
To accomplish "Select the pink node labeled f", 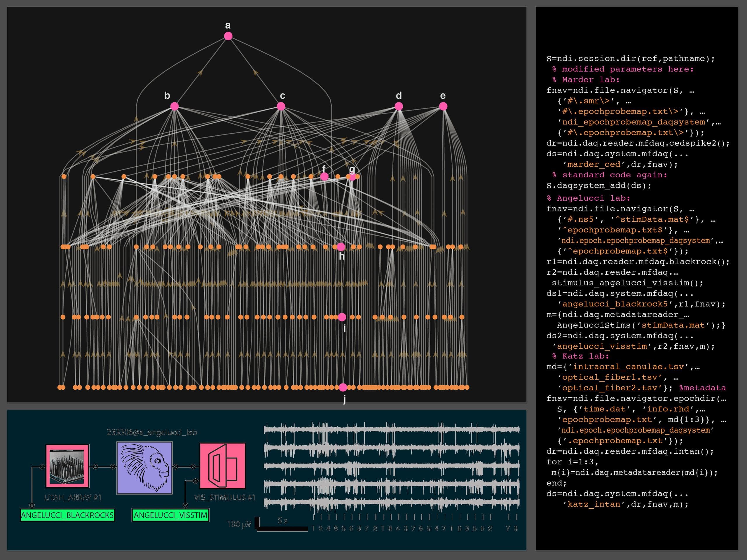I will 324,176.
